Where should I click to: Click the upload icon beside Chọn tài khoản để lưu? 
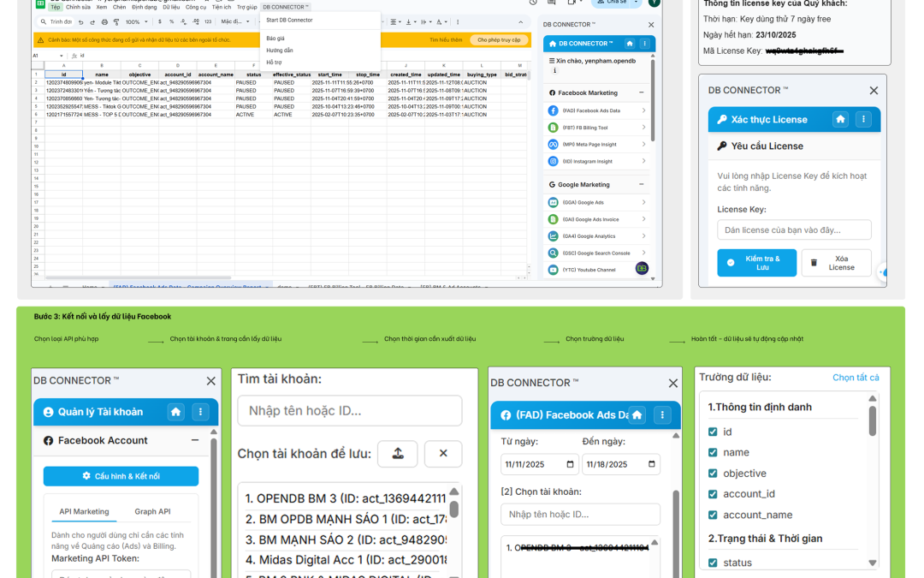click(397, 454)
